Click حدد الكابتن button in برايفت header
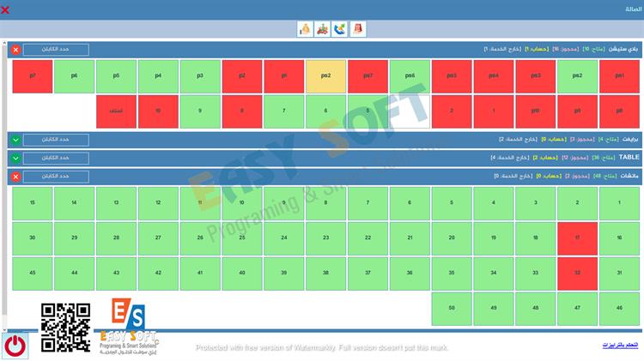Viewport: 644px width, 361px height. coord(56,140)
